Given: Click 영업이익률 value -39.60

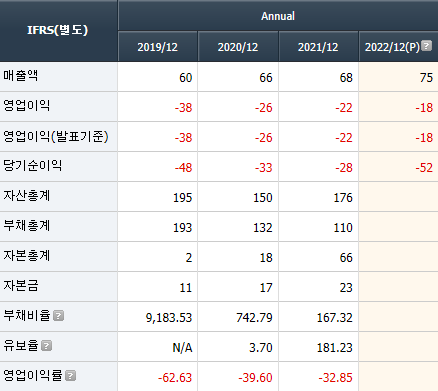Looking at the screenshot, I should (x=255, y=378).
